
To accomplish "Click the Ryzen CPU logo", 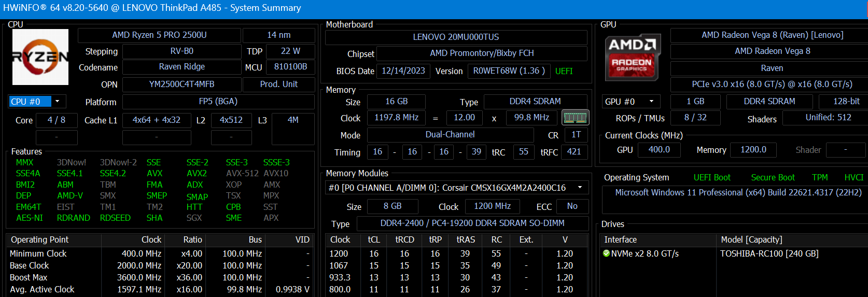I will (40, 57).
